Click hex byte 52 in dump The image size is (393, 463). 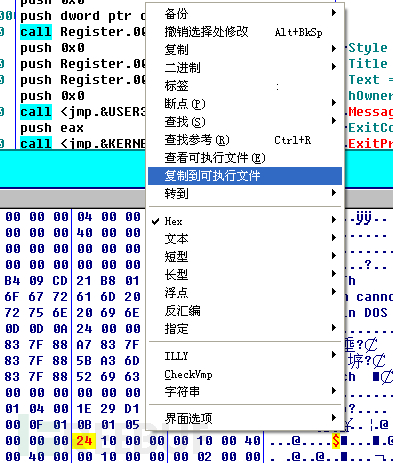click(84, 377)
